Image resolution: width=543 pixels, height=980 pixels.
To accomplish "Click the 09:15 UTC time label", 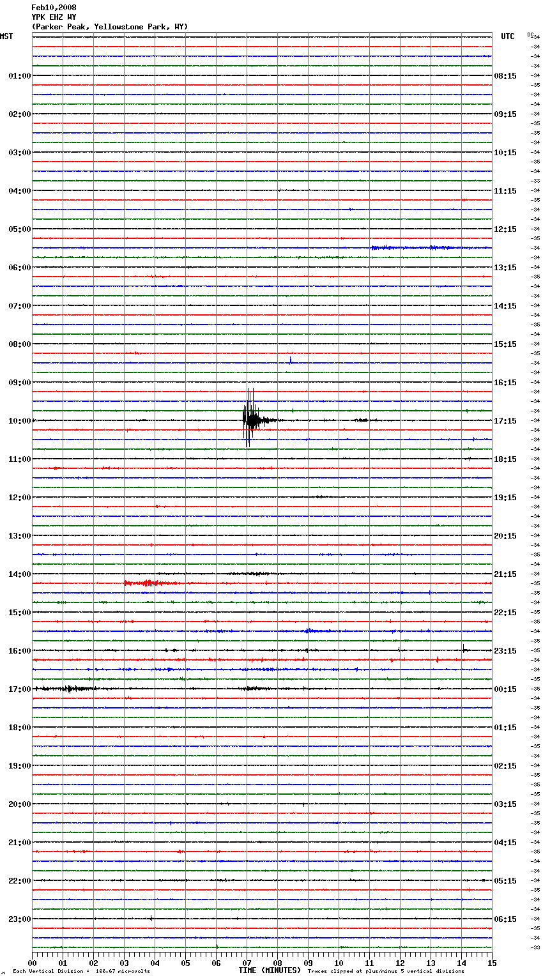I will click(505, 114).
